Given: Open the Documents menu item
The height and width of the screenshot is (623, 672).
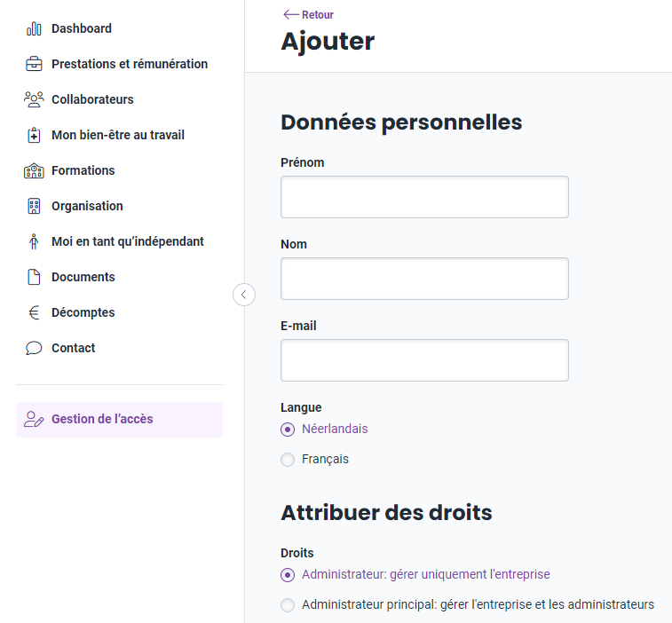Looking at the screenshot, I should pyautogui.click(x=83, y=277).
